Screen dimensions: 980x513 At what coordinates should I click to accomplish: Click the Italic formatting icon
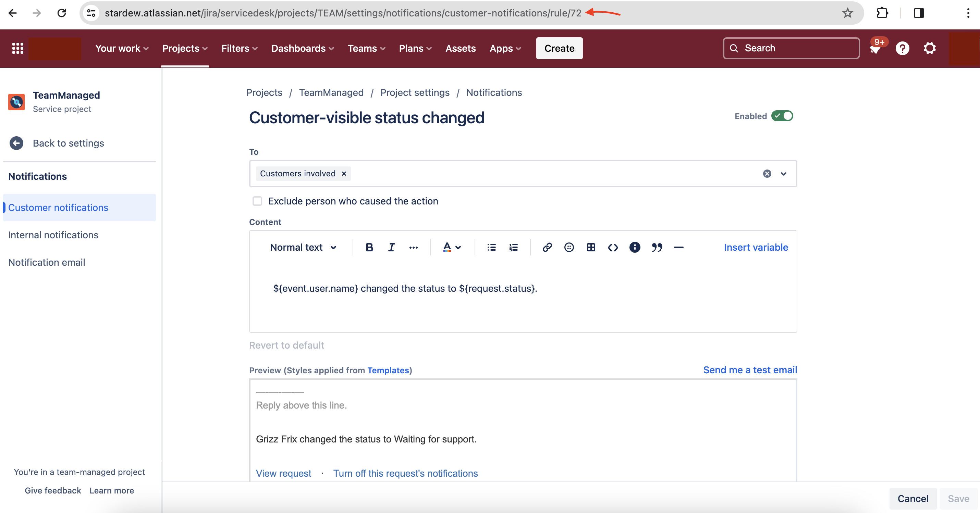click(x=391, y=247)
